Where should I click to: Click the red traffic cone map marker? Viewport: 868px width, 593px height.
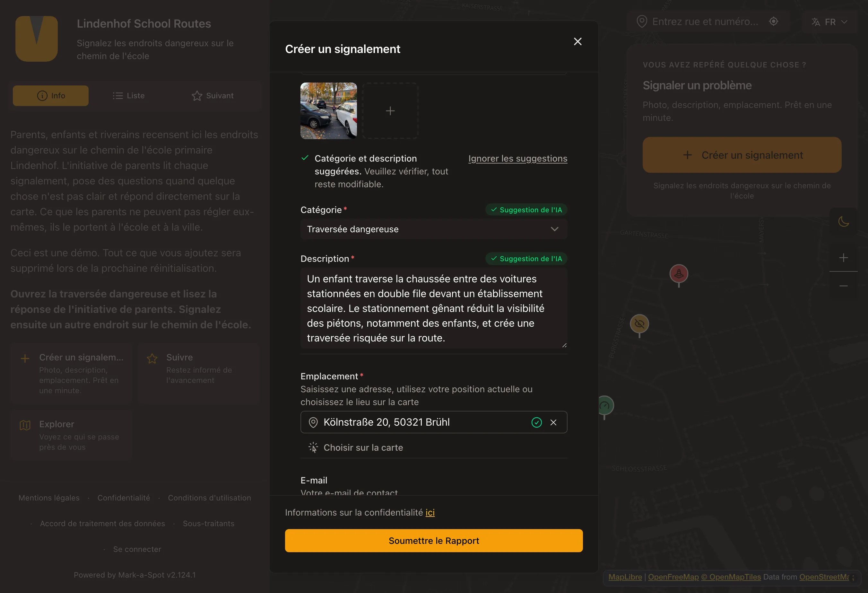click(x=678, y=274)
